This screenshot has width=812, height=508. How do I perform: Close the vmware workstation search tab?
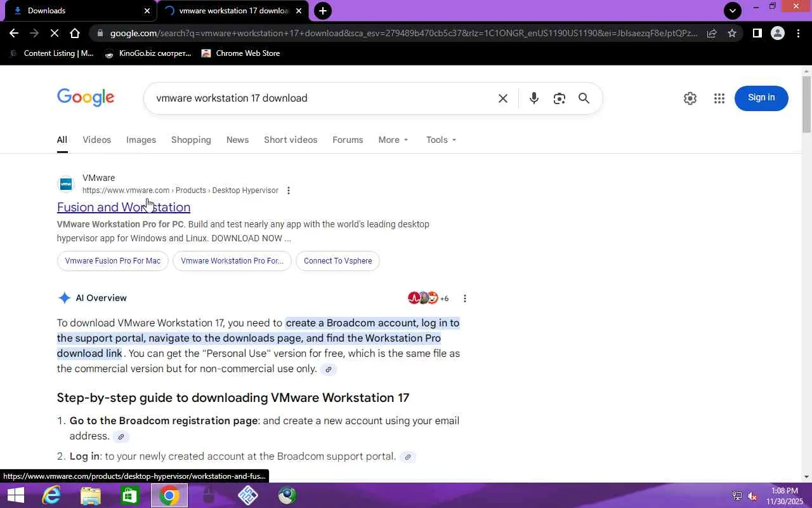[299, 11]
